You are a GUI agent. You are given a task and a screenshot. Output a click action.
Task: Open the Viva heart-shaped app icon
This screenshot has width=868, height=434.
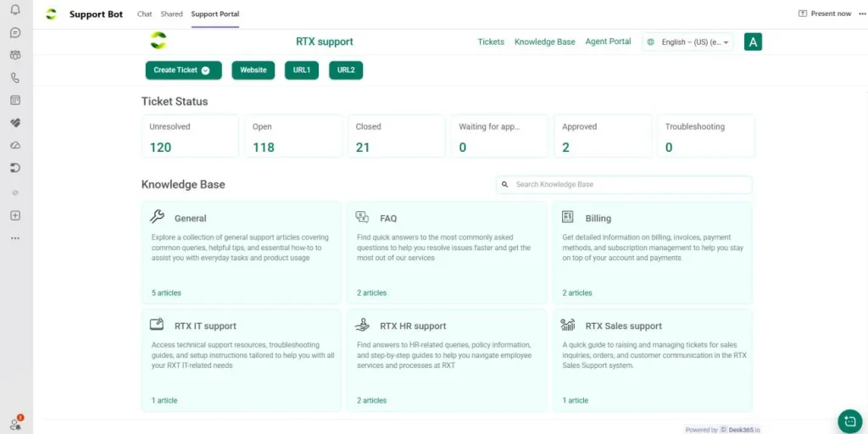pyautogui.click(x=15, y=123)
